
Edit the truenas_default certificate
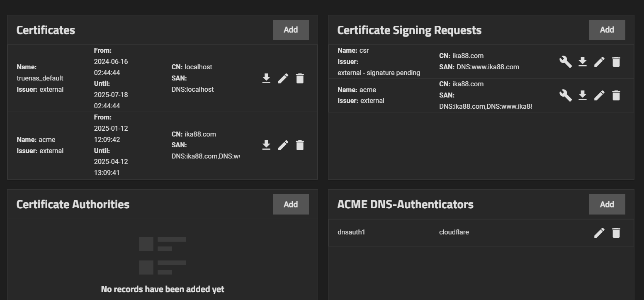click(283, 78)
